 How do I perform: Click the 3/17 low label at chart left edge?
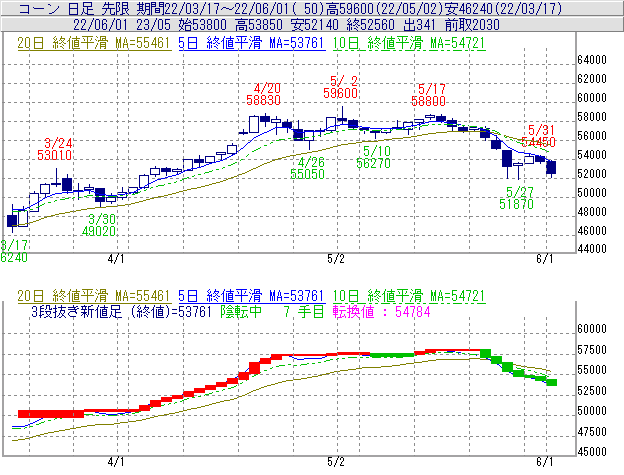[14, 251]
